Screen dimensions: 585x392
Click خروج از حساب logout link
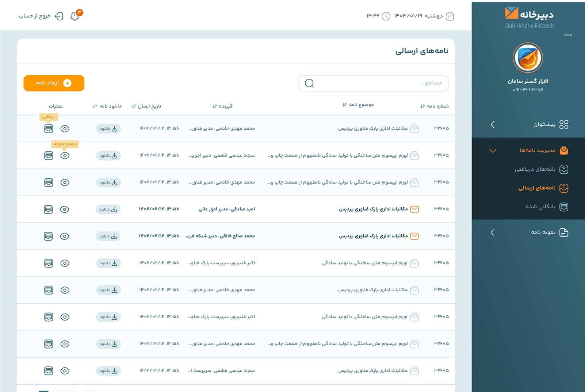(x=35, y=16)
